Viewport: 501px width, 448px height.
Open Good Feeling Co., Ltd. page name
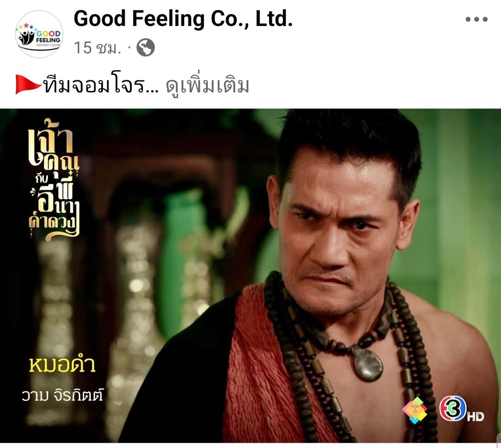(183, 19)
